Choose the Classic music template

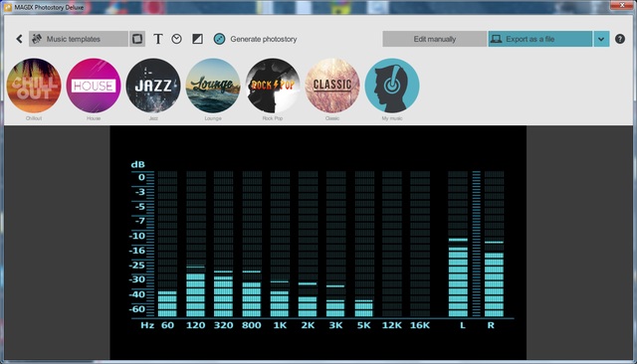point(332,86)
